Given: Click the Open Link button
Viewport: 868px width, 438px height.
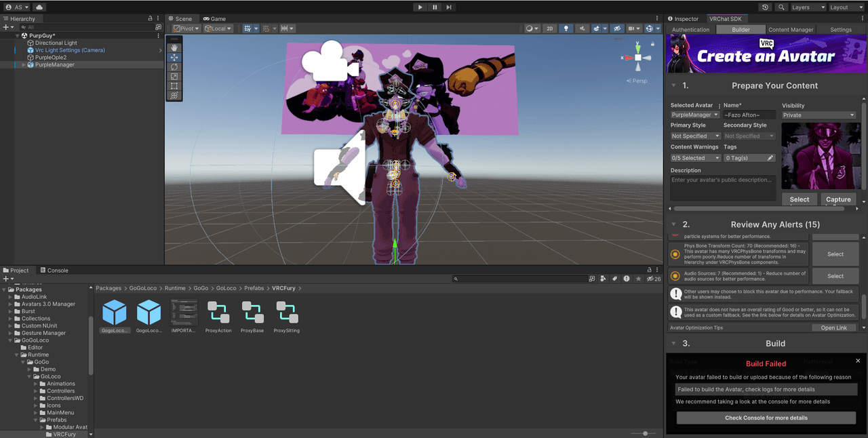Looking at the screenshot, I should 834,328.
